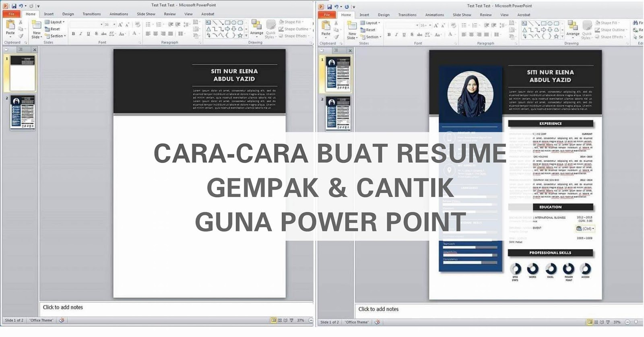This screenshot has width=644, height=337.
Task: Click Bullets list icon in left window
Action: pyautogui.click(x=149, y=25)
